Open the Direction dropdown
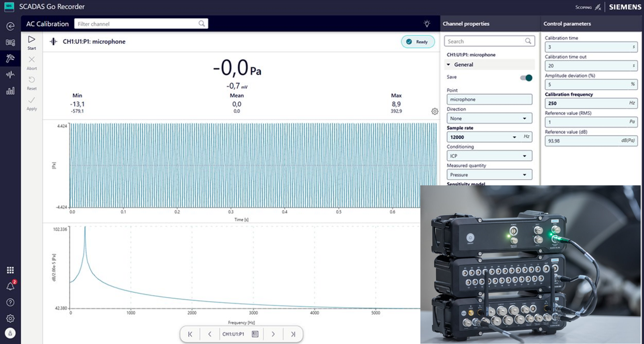Screen dimensions: 644x344 click(490, 118)
